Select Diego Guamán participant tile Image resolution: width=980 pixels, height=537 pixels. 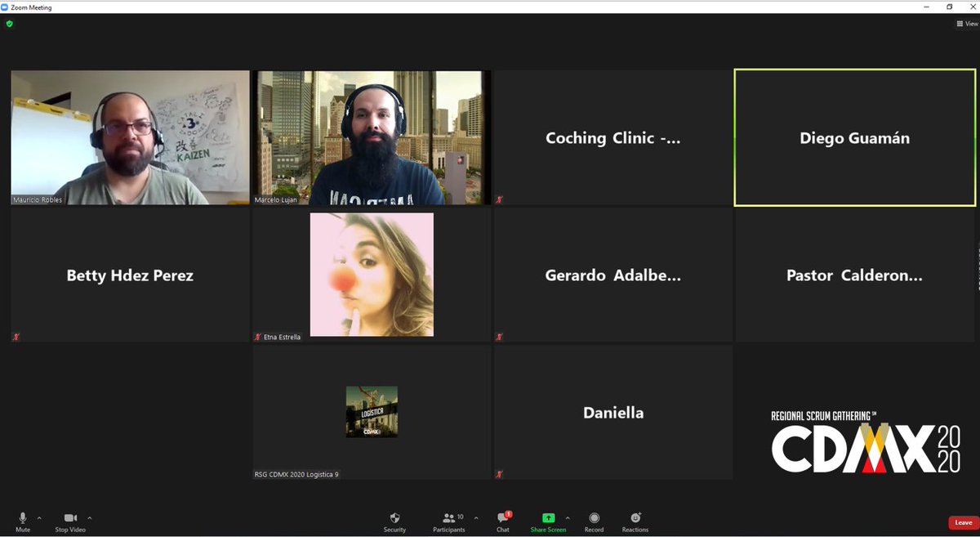(855, 137)
